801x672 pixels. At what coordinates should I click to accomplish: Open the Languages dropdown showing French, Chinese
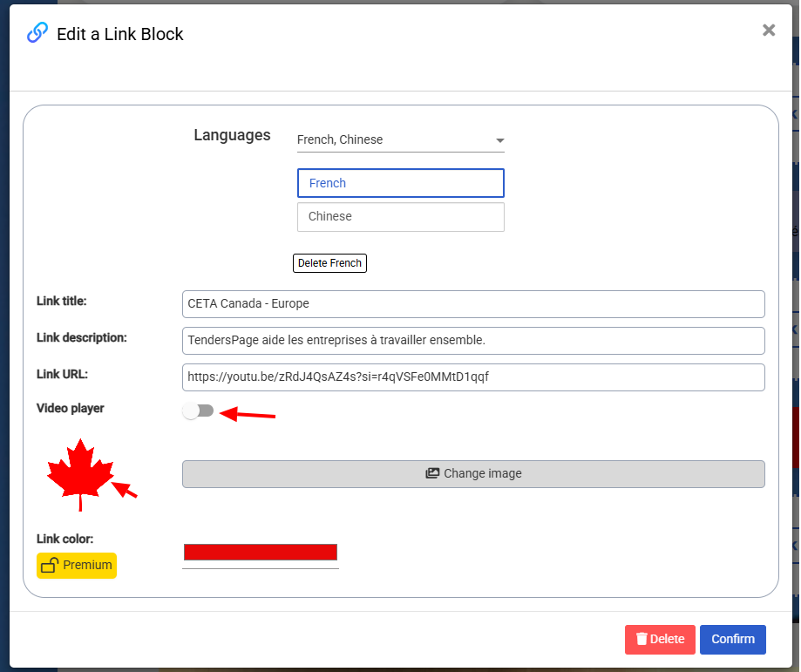coord(392,139)
